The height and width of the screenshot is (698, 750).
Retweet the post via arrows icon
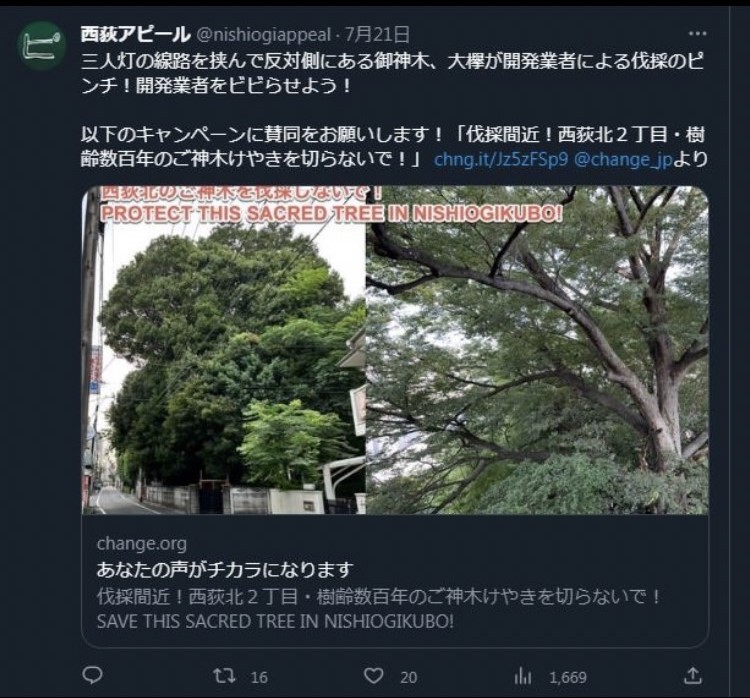[x=224, y=676]
